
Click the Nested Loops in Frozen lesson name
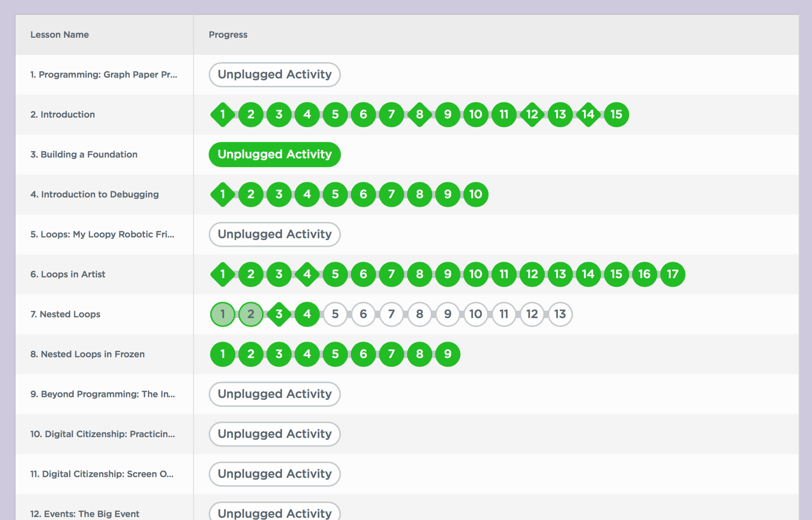(87, 354)
